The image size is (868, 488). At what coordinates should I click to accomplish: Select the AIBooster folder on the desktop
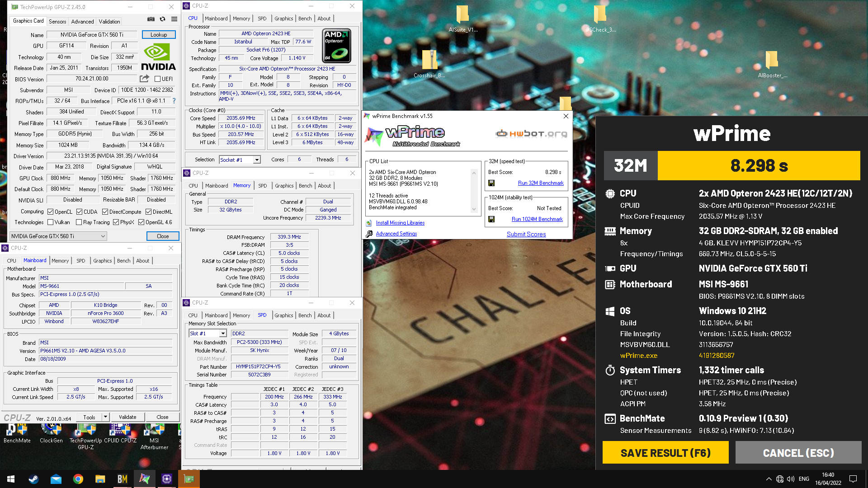point(772,64)
